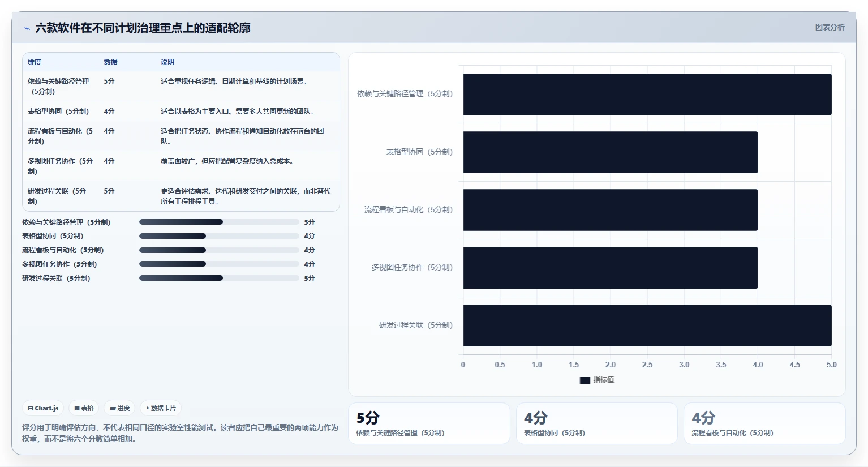Click the 说明 column header
This screenshot has width=868, height=467.
click(167, 62)
